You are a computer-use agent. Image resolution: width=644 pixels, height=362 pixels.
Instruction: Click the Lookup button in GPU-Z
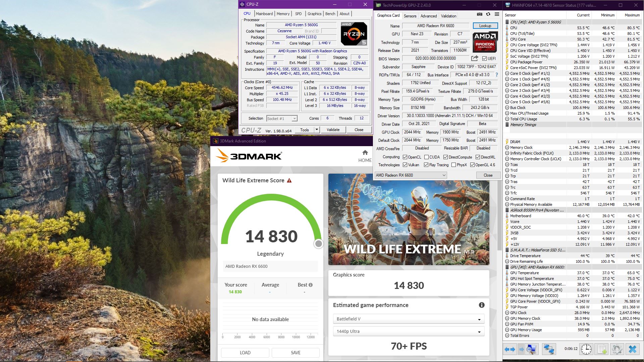tap(485, 26)
